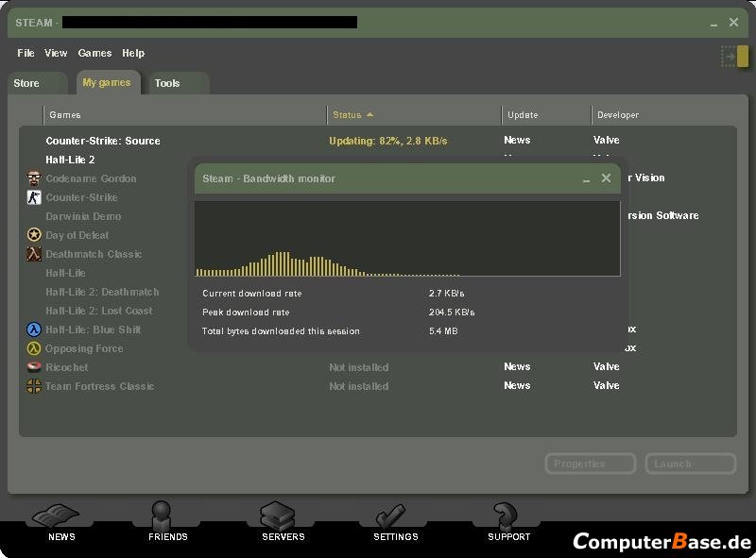
Task: Click the Opposing Force icon
Action: pos(34,348)
